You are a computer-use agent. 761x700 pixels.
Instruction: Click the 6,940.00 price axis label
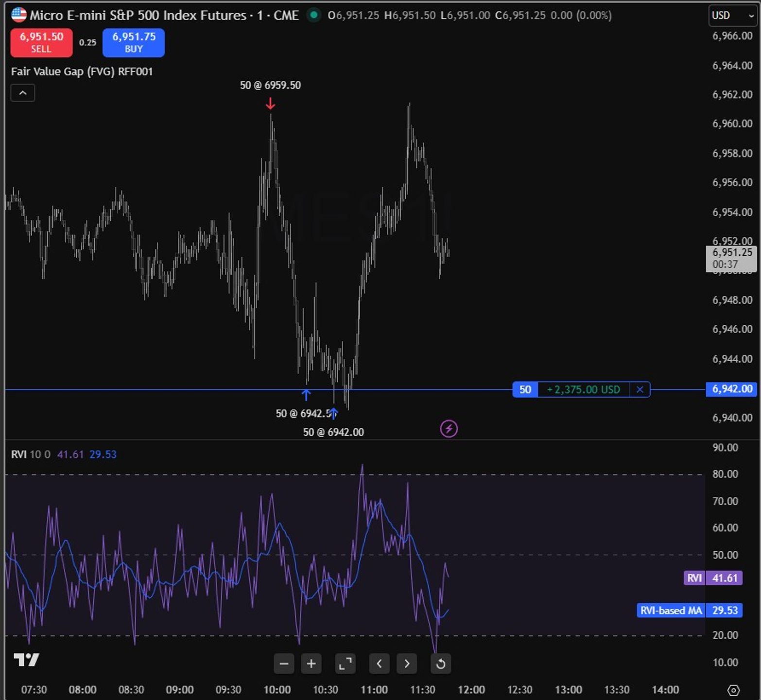[x=732, y=418]
